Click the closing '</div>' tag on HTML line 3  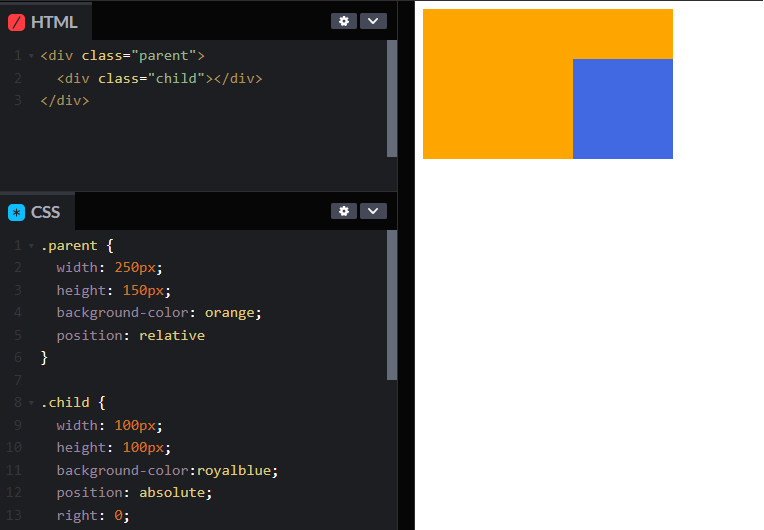65,101
